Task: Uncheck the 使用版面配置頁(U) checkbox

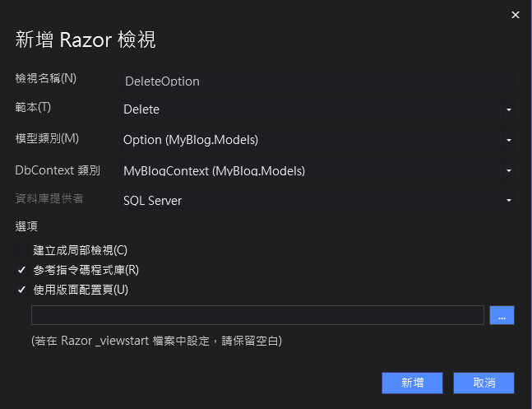Action: pos(21,290)
